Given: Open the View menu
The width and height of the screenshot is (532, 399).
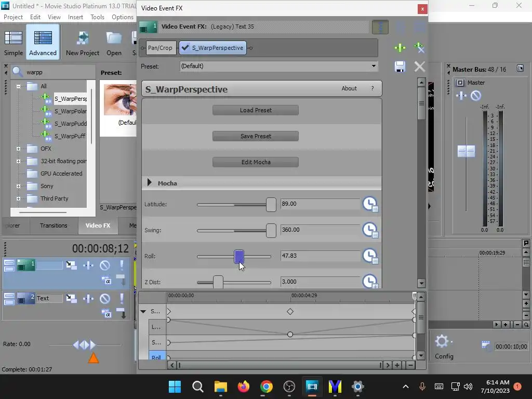Looking at the screenshot, I should pos(54,17).
